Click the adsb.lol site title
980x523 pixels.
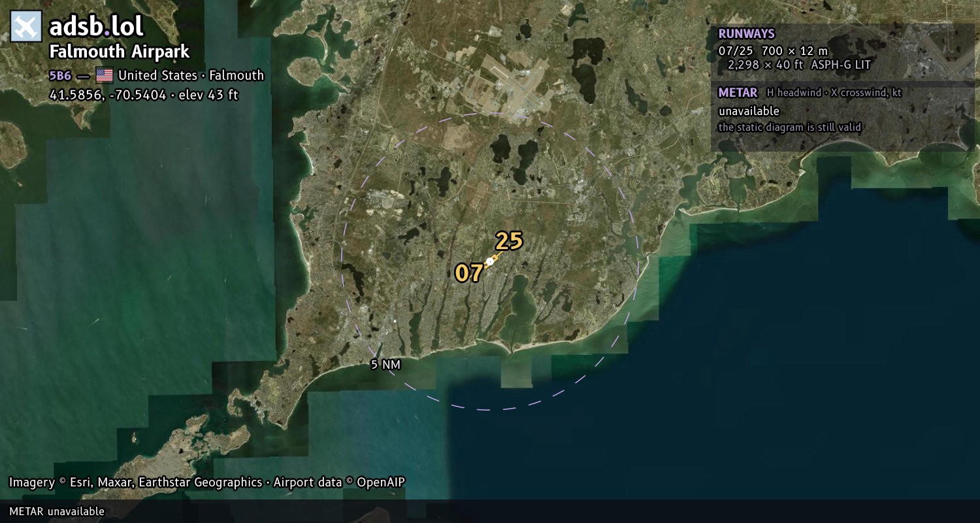pos(96,27)
